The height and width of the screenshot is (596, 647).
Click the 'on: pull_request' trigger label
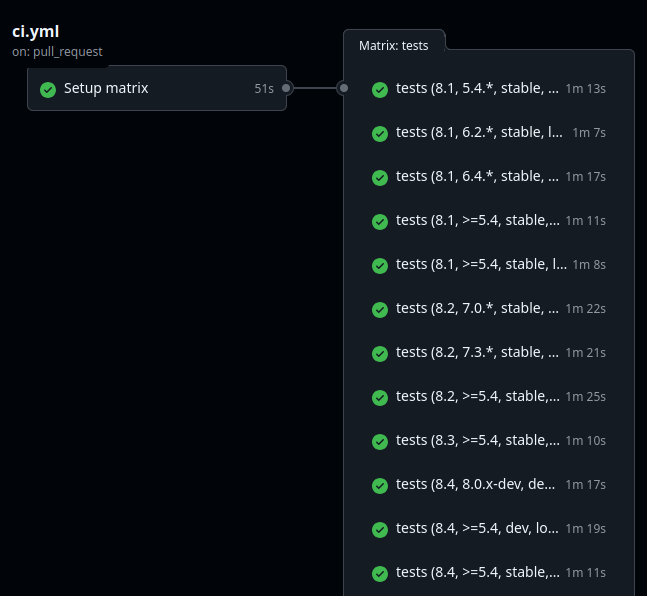(57, 51)
